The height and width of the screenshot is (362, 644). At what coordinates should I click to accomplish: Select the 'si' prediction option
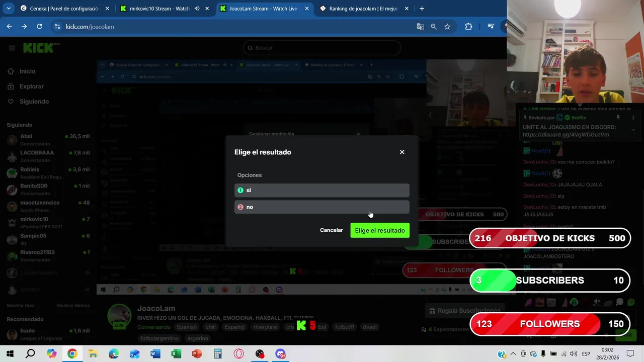(x=321, y=190)
